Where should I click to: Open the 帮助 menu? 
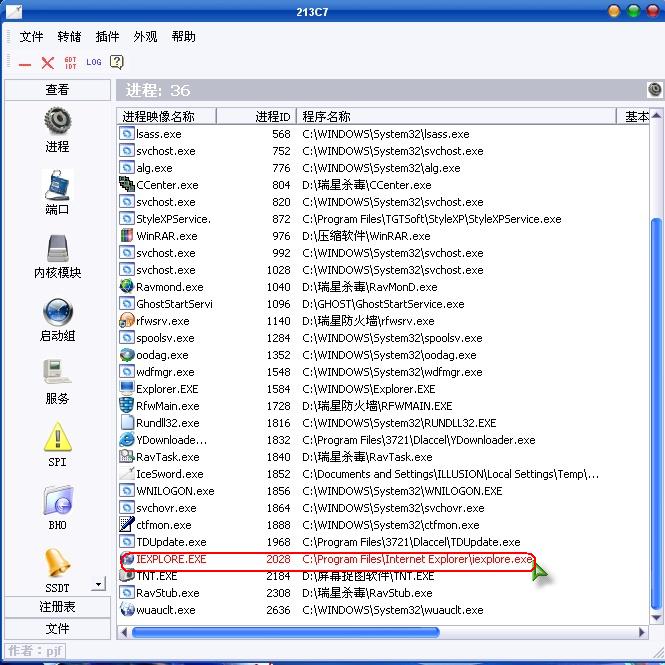click(x=184, y=37)
